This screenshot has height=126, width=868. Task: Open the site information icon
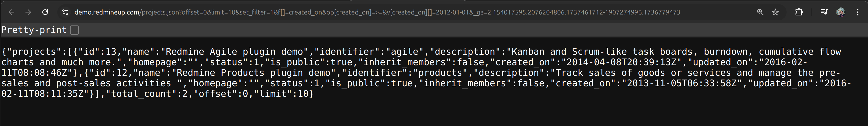click(65, 12)
